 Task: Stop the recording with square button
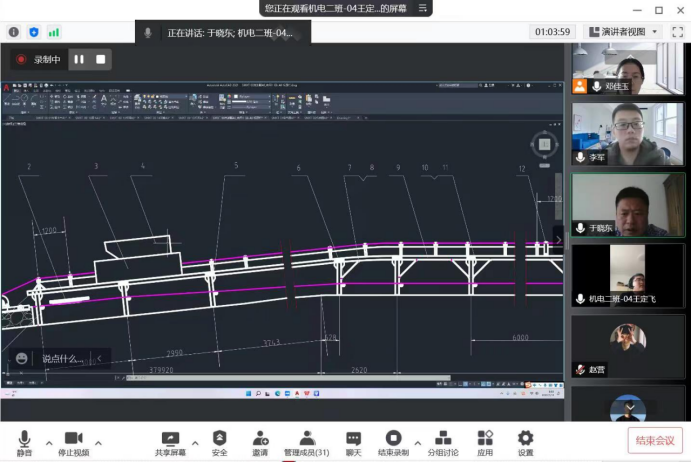coord(101,59)
